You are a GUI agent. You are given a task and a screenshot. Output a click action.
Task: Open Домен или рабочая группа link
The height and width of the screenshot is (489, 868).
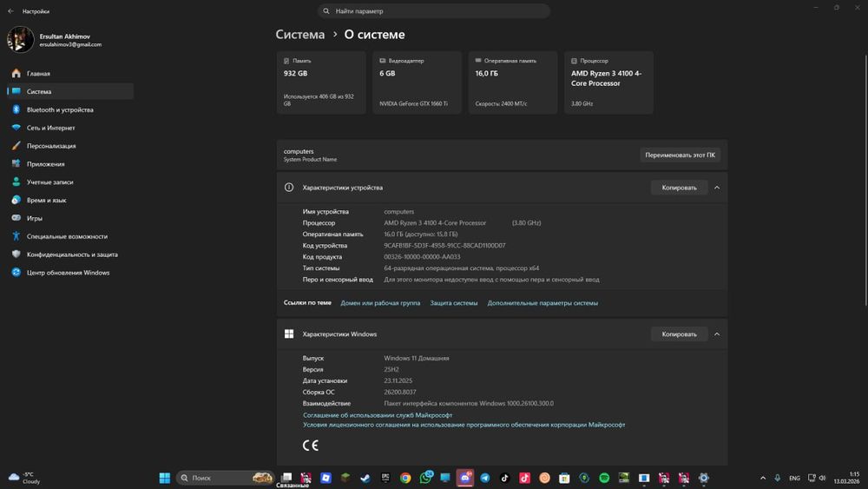(380, 303)
